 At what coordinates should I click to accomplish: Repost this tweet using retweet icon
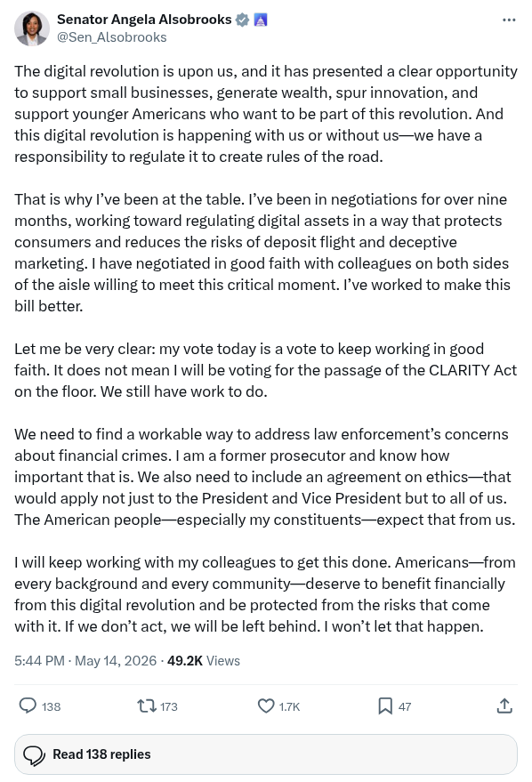click(147, 705)
